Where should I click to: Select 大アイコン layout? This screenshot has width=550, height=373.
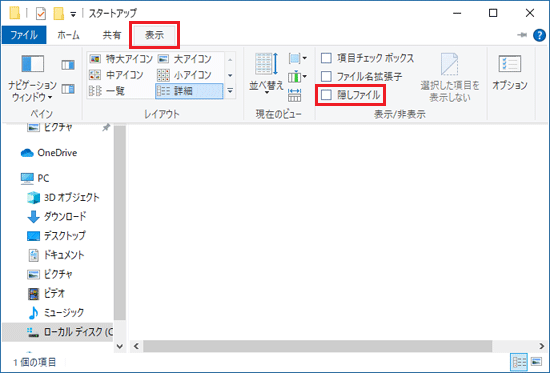point(185,59)
